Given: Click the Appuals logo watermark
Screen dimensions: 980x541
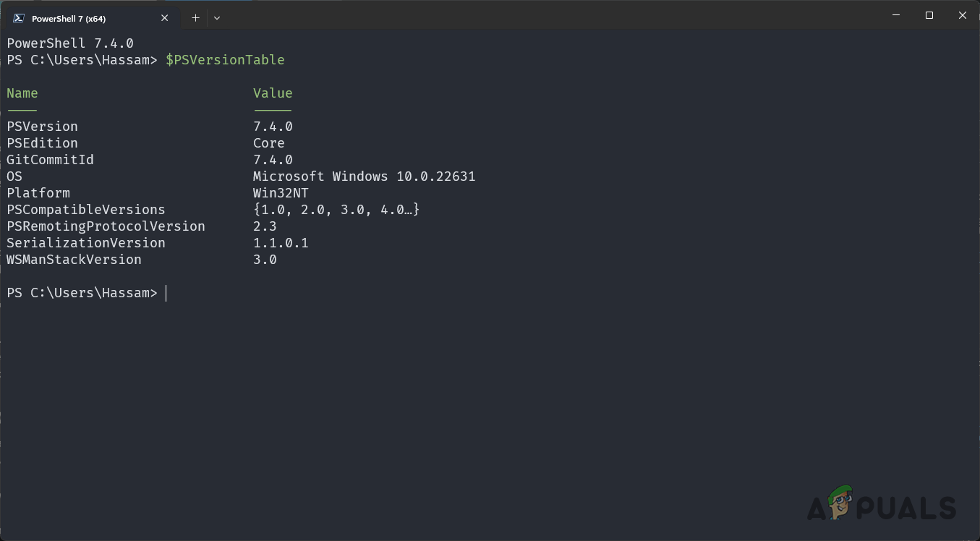Looking at the screenshot, I should point(881,507).
